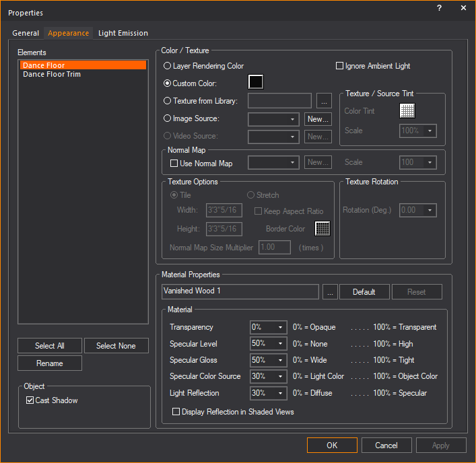Select the Layer Rendering Color radio button
476x463 pixels.
pos(168,66)
